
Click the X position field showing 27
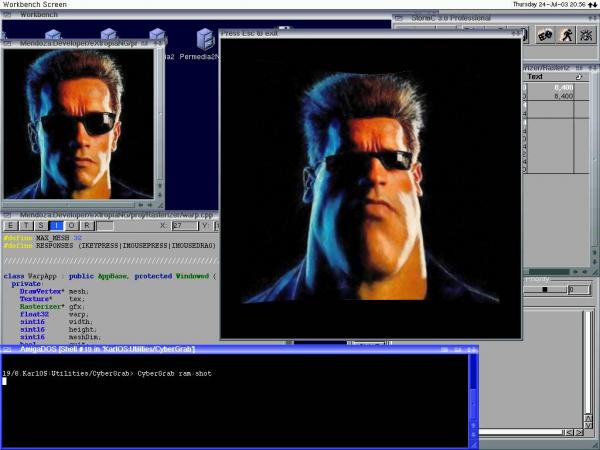[x=185, y=226]
